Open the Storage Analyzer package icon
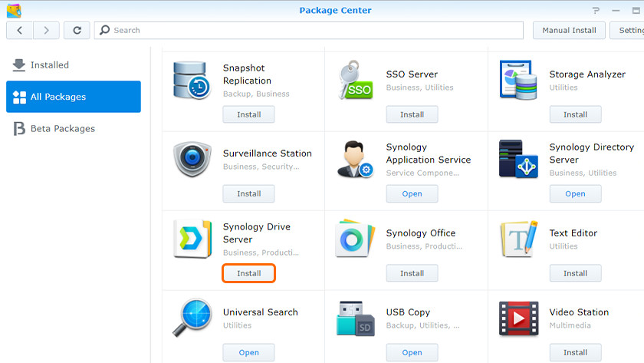This screenshot has height=363, width=644. [518, 80]
